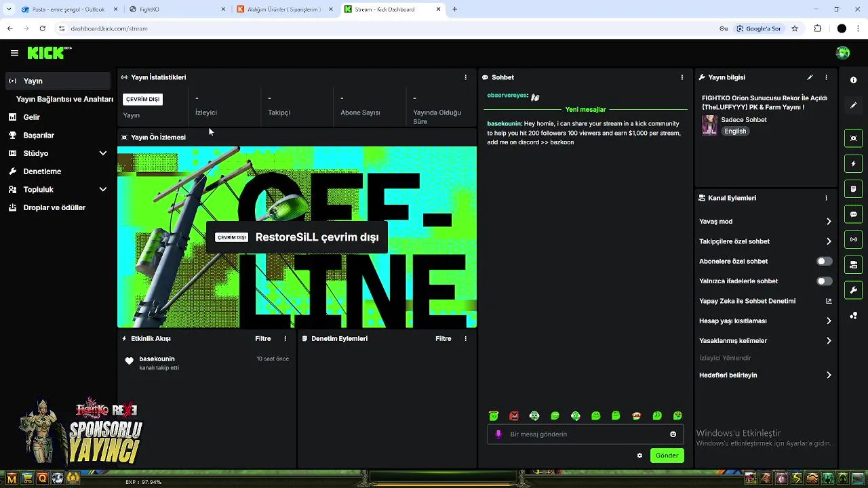The image size is (868, 488).
Task: Toggle the stacked-panels widget icon in rail
Action: (x=854, y=264)
